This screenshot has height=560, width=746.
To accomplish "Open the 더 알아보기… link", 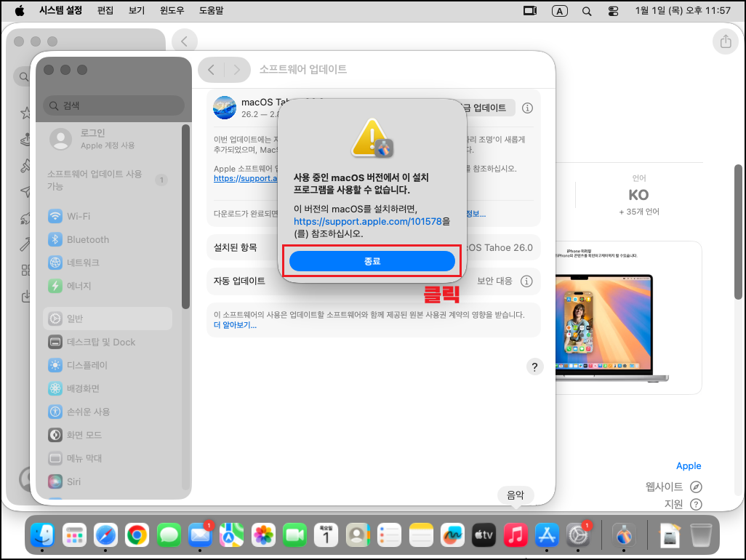I will 235,325.
